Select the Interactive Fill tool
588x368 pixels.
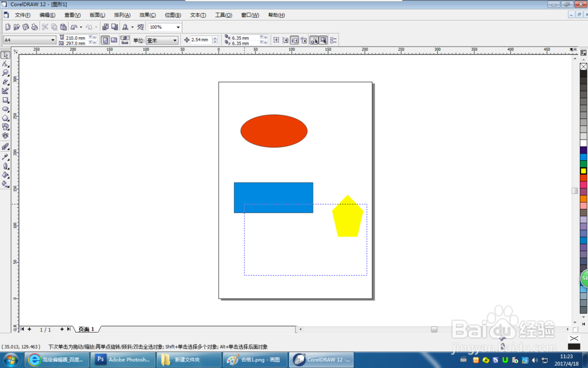(x=5, y=184)
